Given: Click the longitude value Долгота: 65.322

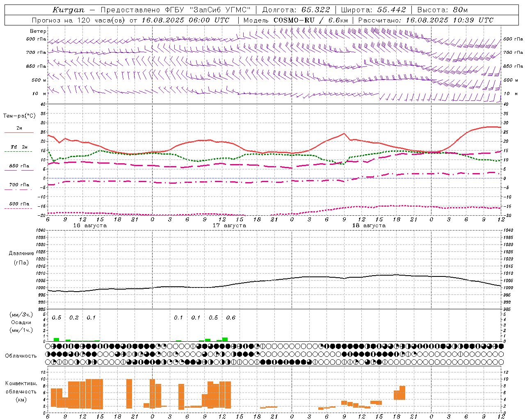Looking at the screenshot, I should point(296,10).
